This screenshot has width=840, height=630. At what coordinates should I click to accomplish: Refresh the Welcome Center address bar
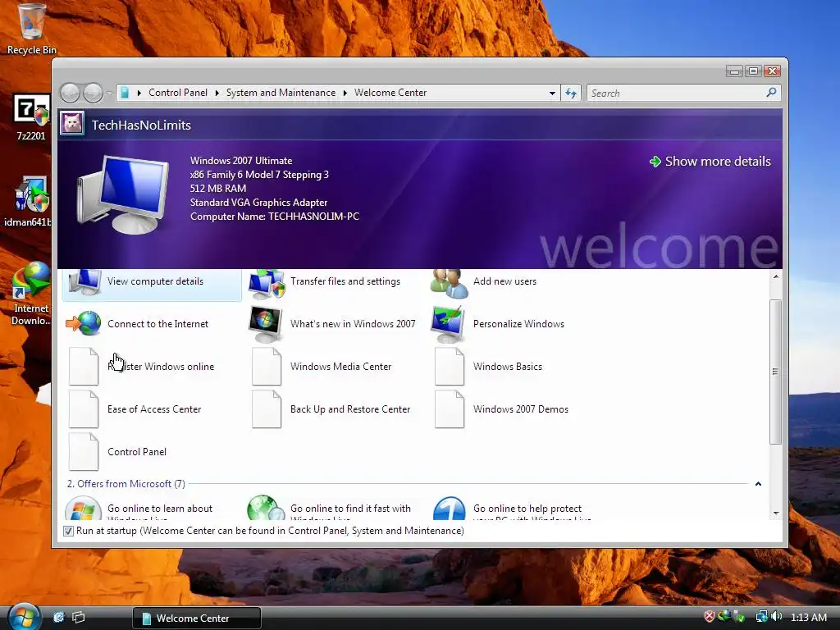(571, 94)
